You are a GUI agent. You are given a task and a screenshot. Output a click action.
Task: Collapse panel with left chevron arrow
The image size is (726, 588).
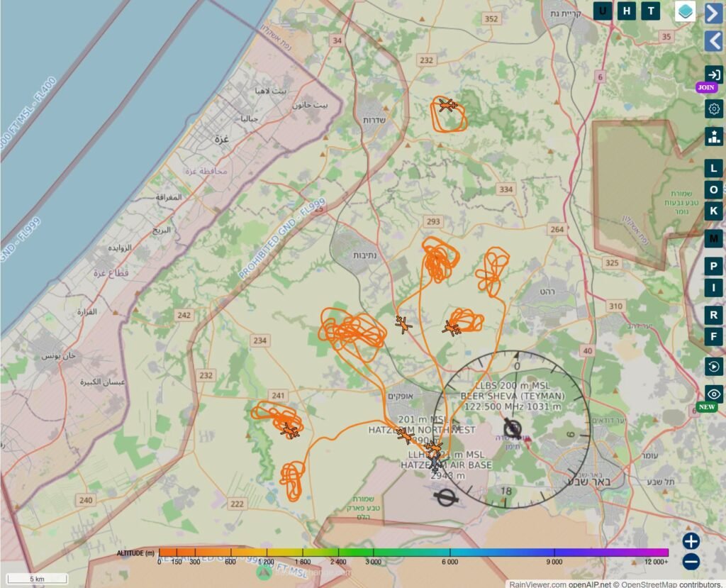tap(714, 40)
